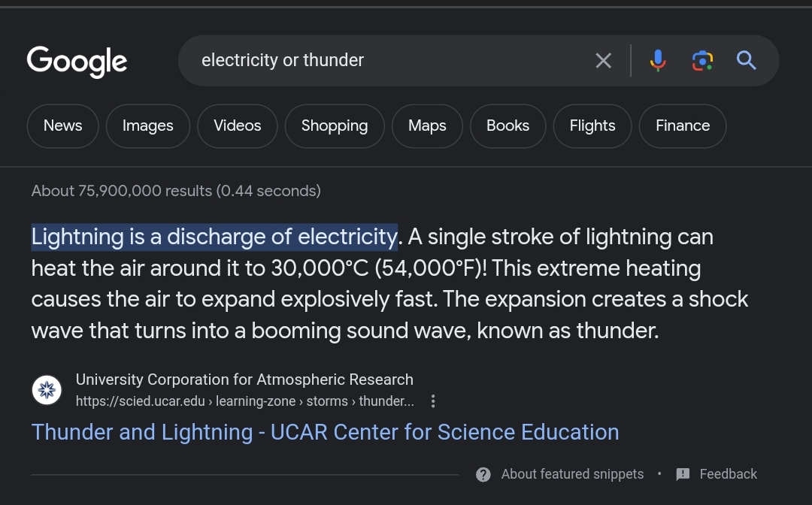Click the Google logo
The height and width of the screenshot is (505, 812).
pos(77,60)
